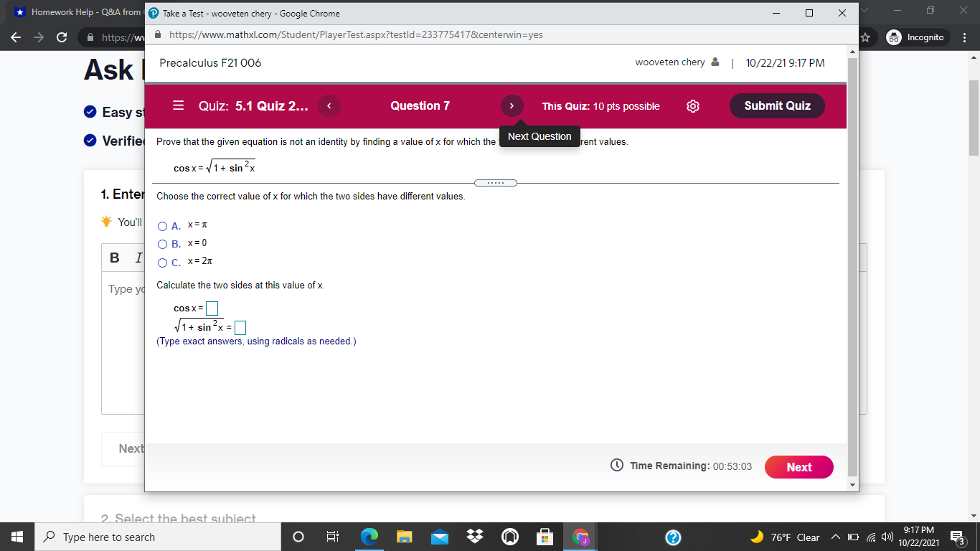Click the Question 7 label
This screenshot has width=980, height=551.
click(x=420, y=105)
